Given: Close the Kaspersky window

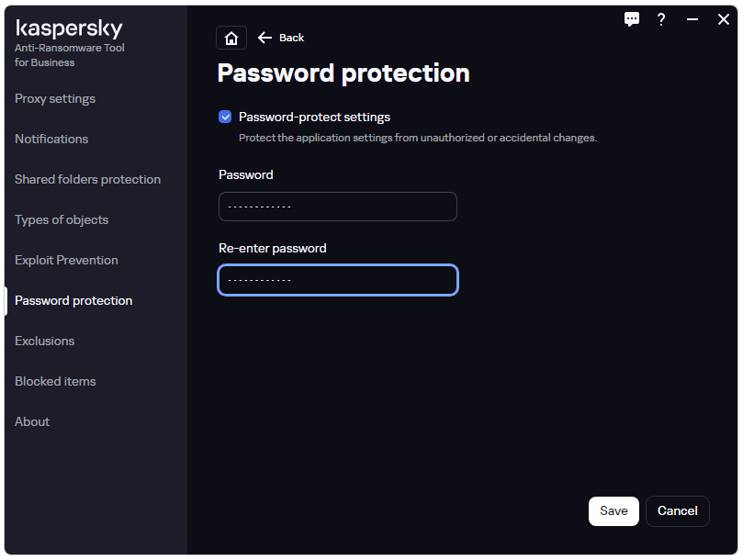Looking at the screenshot, I should [723, 19].
